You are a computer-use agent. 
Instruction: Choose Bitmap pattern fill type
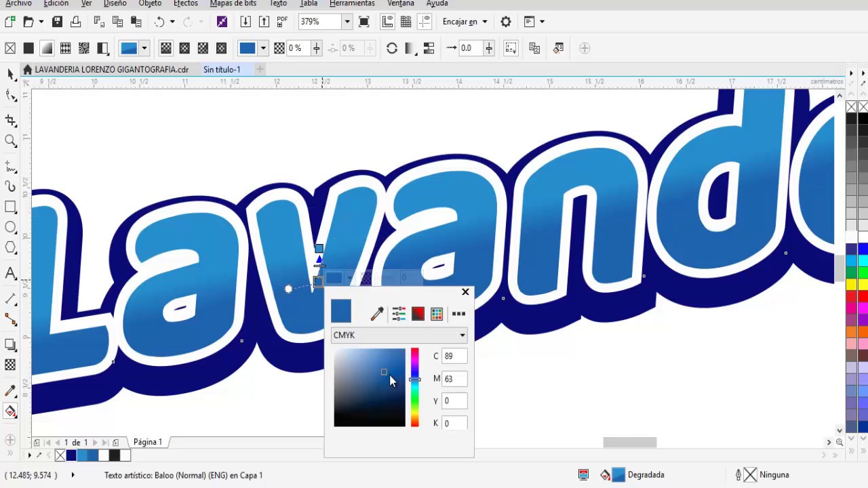point(84,48)
